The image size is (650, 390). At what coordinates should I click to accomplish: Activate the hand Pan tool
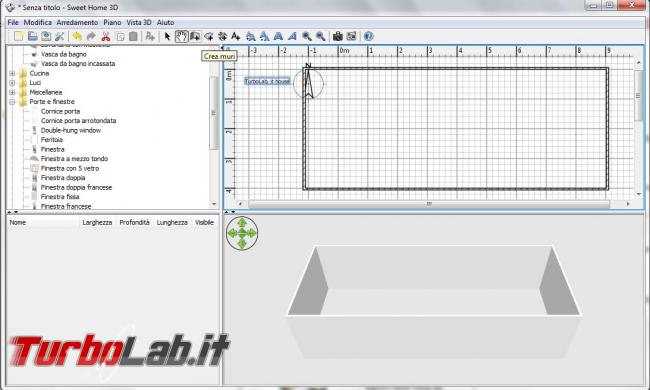(181, 36)
